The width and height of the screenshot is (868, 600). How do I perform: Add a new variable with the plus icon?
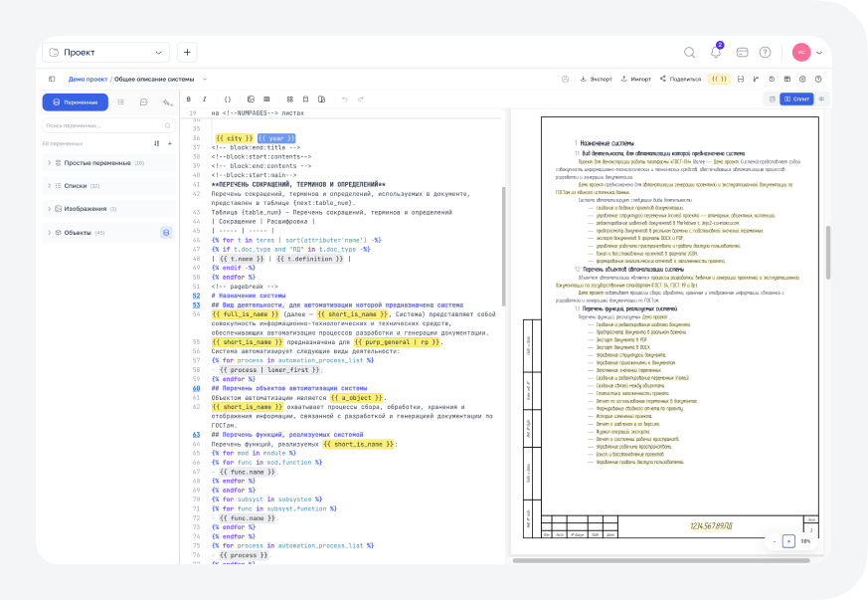pos(170,143)
